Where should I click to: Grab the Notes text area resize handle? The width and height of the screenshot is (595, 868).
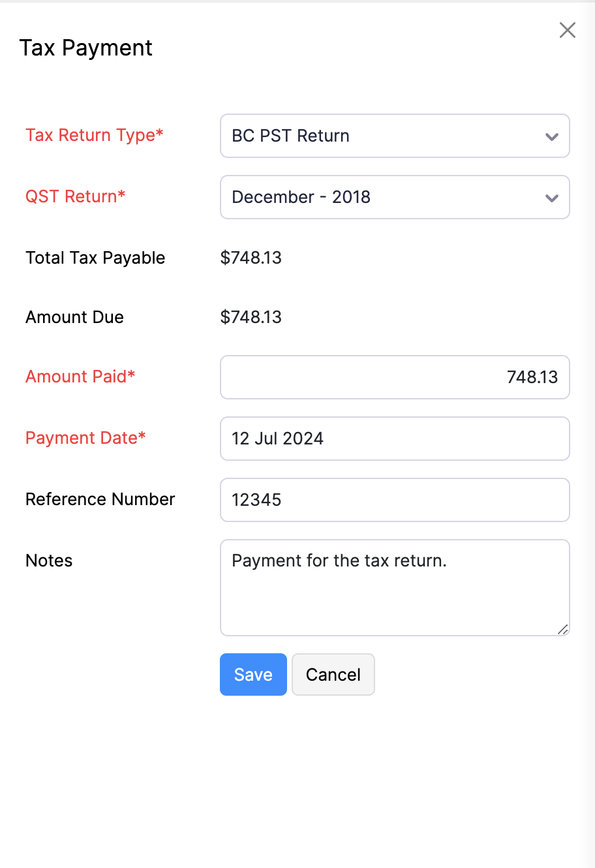tap(563, 629)
